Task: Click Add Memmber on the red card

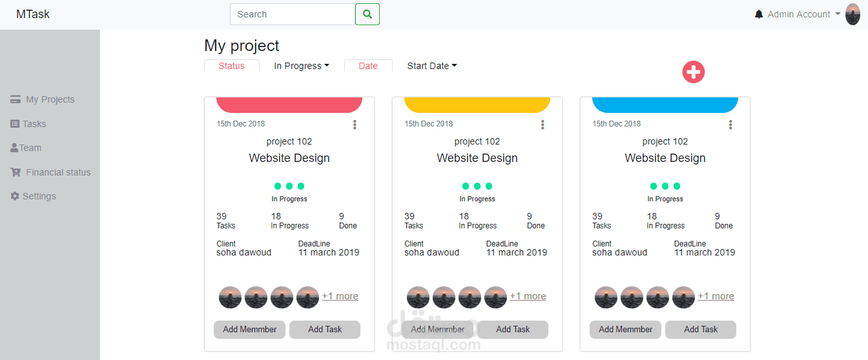Action: click(250, 329)
